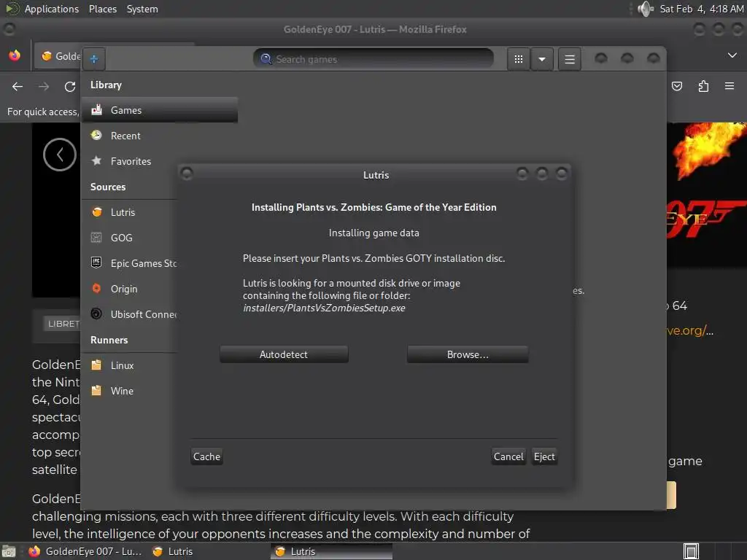
Task: Open the System menu
Action: click(142, 9)
